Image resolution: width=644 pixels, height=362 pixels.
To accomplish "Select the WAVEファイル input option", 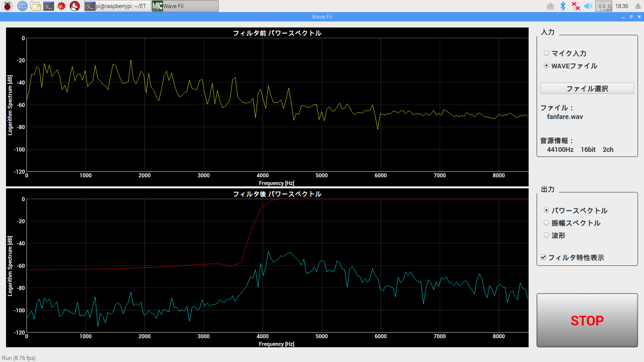I will point(546,66).
